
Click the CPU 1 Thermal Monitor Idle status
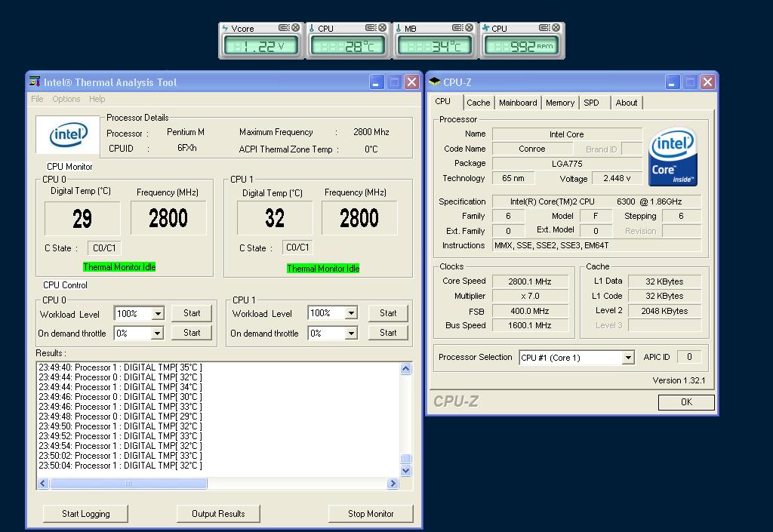point(323,269)
